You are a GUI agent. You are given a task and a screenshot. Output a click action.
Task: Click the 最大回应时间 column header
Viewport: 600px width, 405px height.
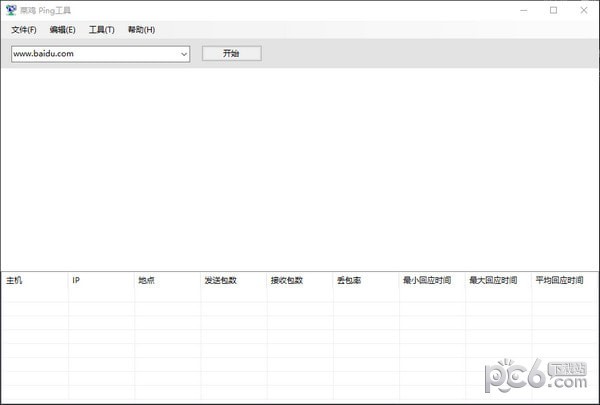(x=496, y=280)
